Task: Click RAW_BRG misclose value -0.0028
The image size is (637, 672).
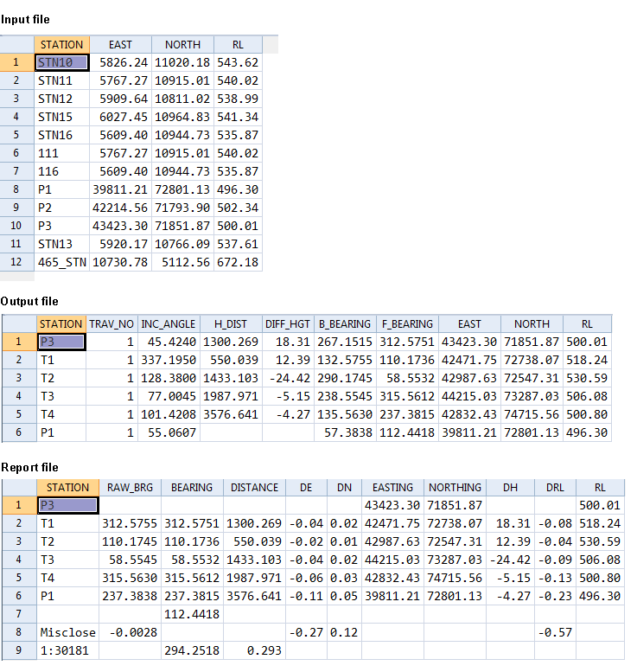Action: pos(130,632)
